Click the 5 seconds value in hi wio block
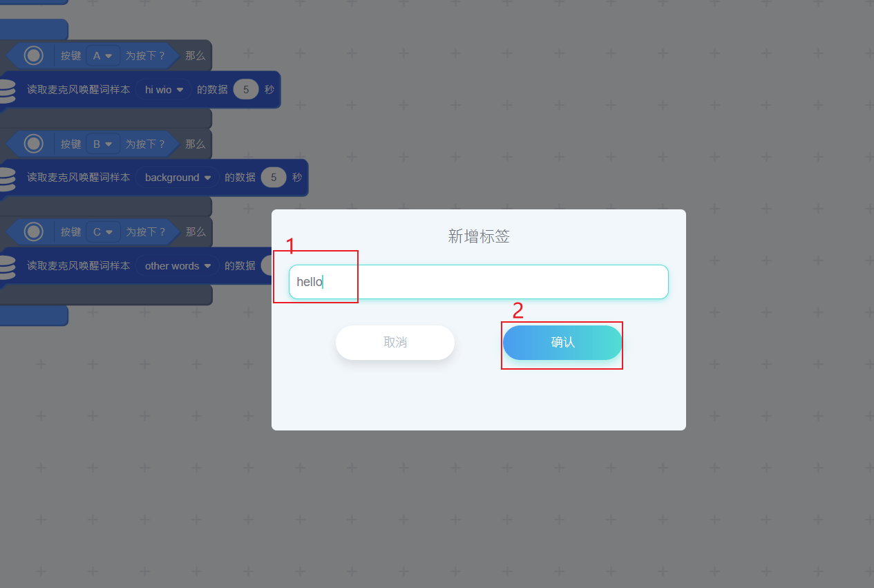The image size is (874, 588). [x=246, y=89]
